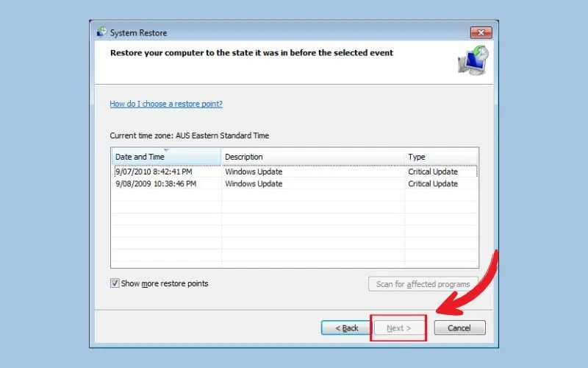
Task: Click the System Restore title bar text
Action: (x=138, y=32)
